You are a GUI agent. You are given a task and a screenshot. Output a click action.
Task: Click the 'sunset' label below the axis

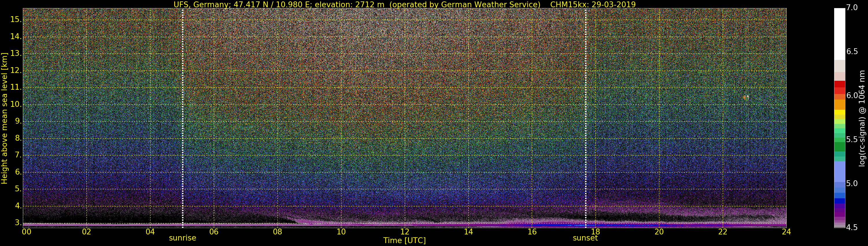pos(585,238)
